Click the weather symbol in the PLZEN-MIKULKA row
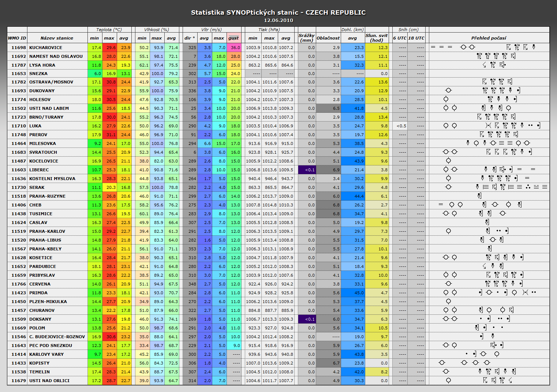The height and width of the screenshot is (392, 557). tap(448, 301)
